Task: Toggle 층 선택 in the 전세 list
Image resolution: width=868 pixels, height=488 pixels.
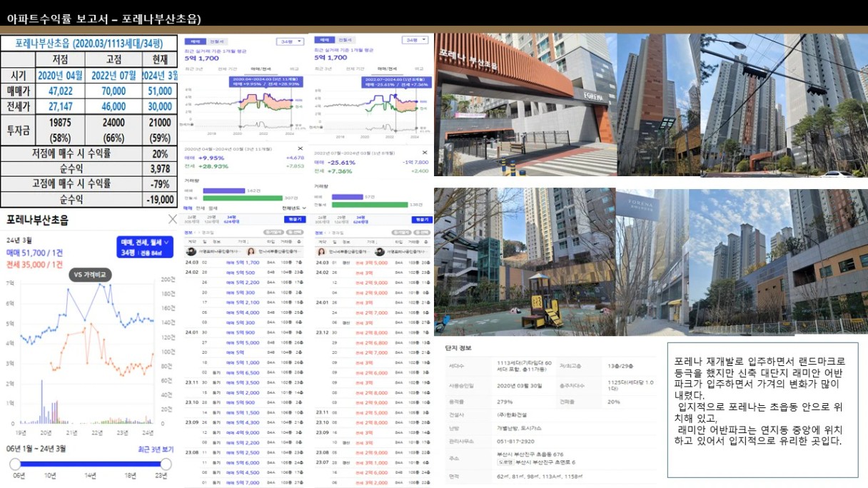Action: pyautogui.click(x=420, y=233)
